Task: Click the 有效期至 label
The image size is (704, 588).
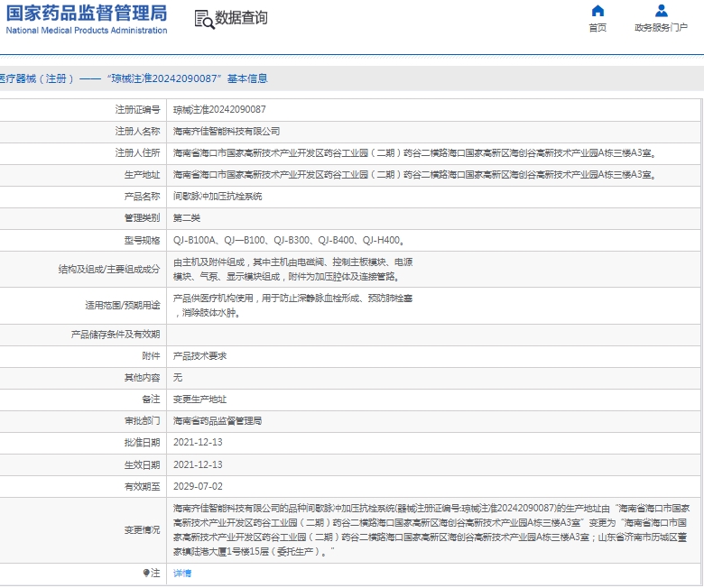Action: pyautogui.click(x=142, y=487)
